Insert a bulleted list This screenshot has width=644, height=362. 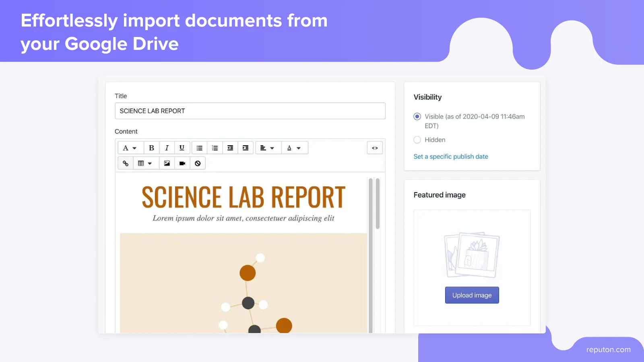[200, 148]
